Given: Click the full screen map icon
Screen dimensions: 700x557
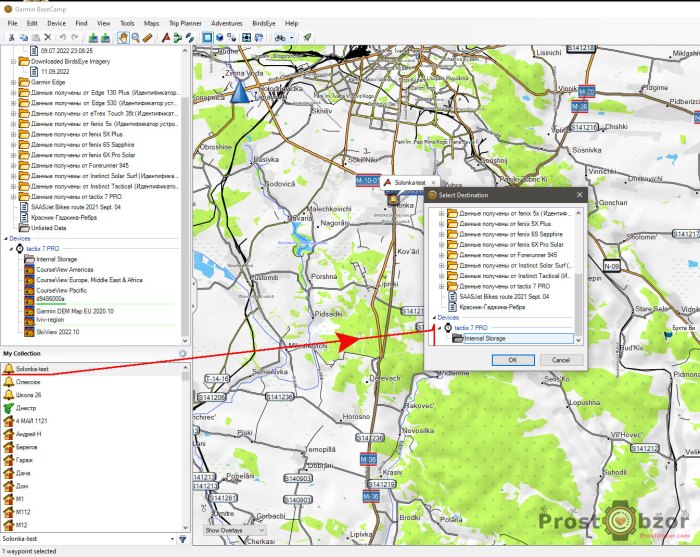Looking at the screenshot, I should [246, 38].
